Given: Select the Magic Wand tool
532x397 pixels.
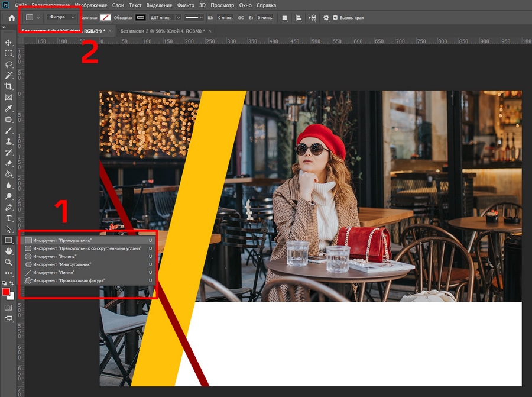Looking at the screenshot, I should pyautogui.click(x=8, y=75).
